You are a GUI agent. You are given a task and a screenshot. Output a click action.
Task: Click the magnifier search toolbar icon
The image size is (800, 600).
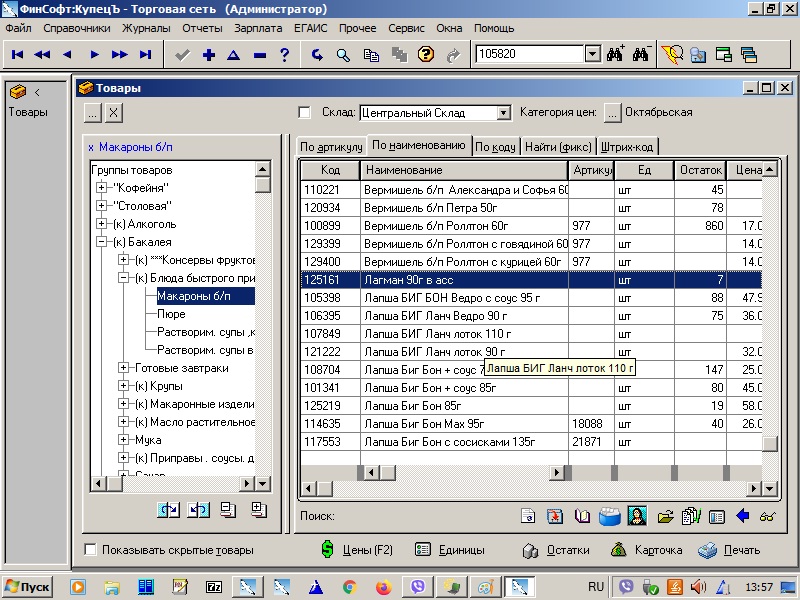click(343, 55)
